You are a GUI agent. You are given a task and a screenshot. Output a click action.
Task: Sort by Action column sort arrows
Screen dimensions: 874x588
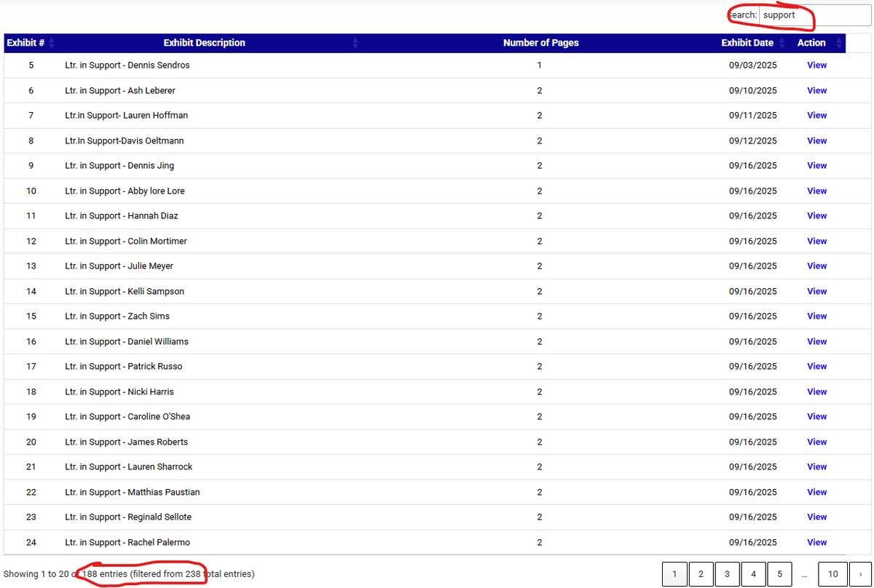point(839,43)
